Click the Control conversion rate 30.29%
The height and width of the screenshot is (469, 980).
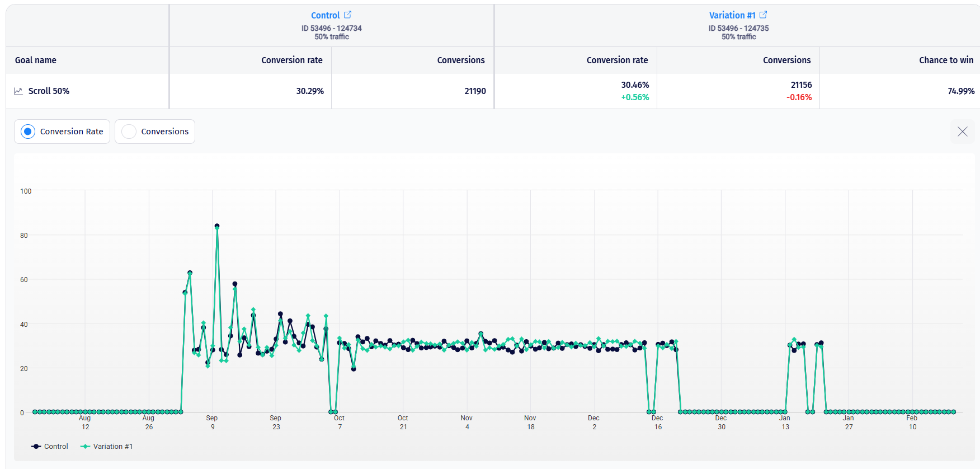310,91
